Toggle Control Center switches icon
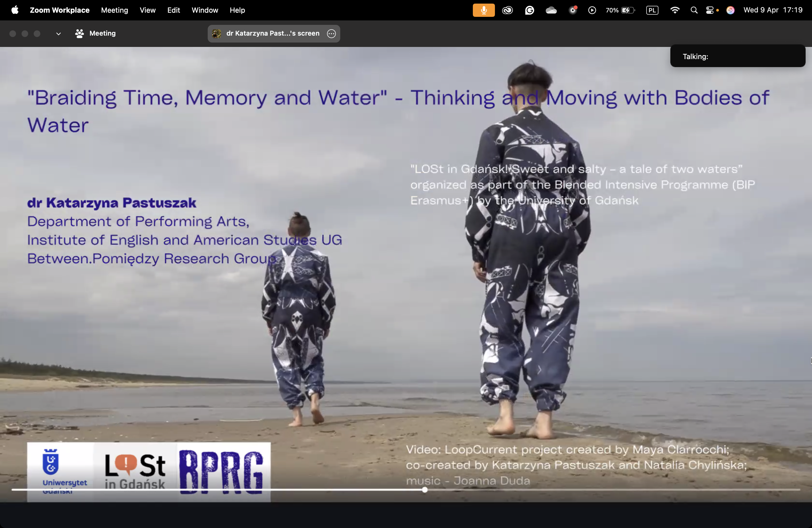The height and width of the screenshot is (528, 812). coord(710,10)
